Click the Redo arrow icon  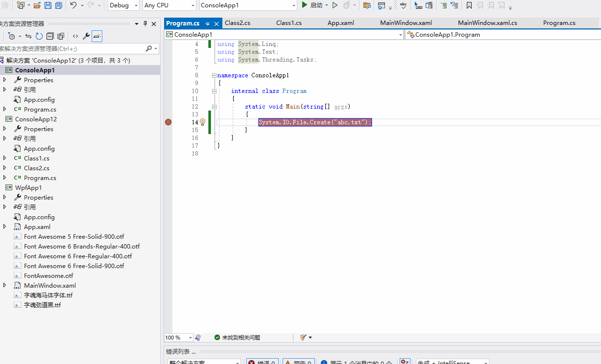91,5
